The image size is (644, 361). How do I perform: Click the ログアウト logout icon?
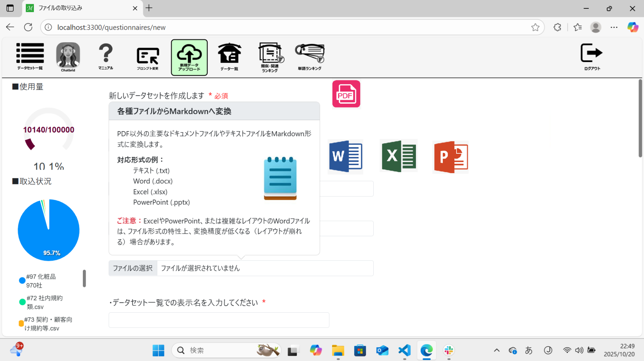point(592,56)
